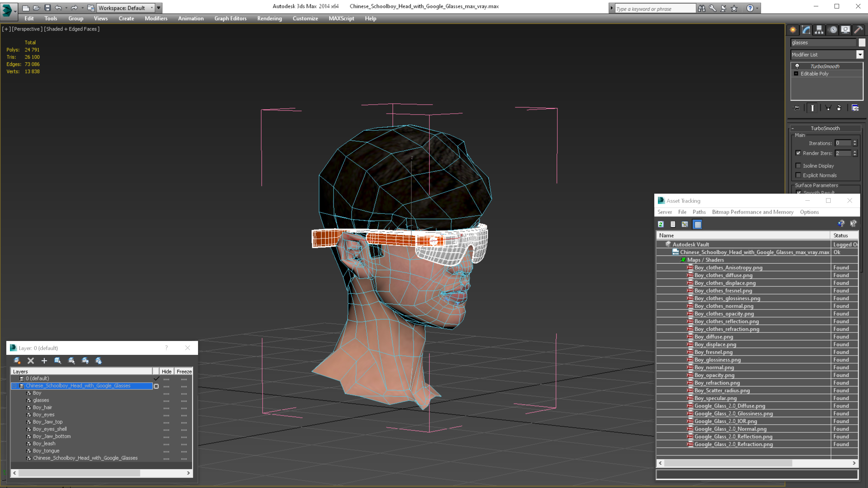Click the binoculars search icon
Screen dimensions: 868x488
(702, 8)
